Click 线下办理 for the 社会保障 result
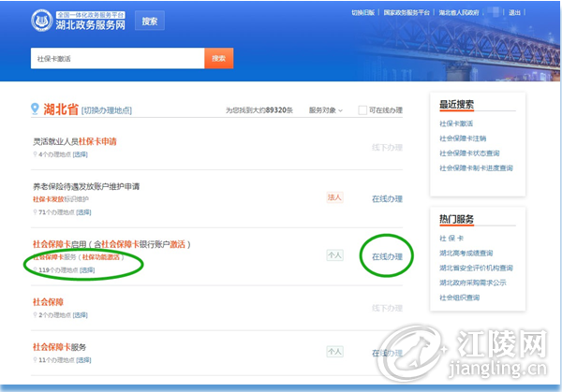This screenshot has height=392, width=562. (x=387, y=308)
